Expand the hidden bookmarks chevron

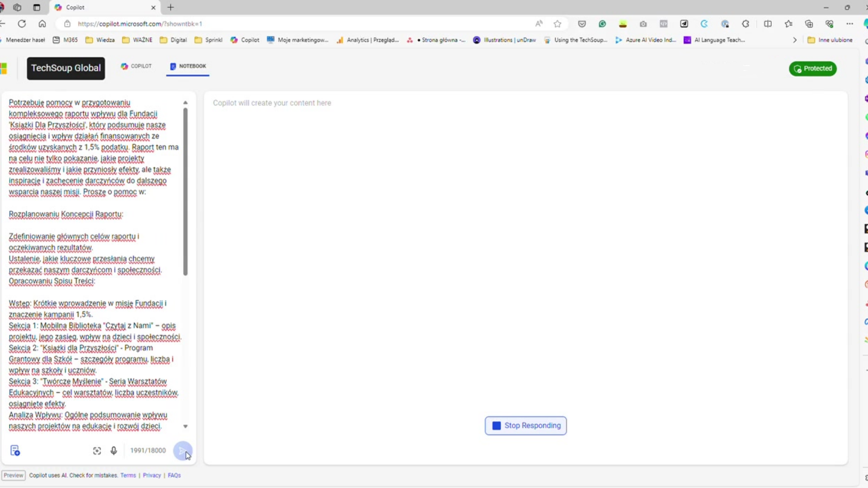click(795, 40)
